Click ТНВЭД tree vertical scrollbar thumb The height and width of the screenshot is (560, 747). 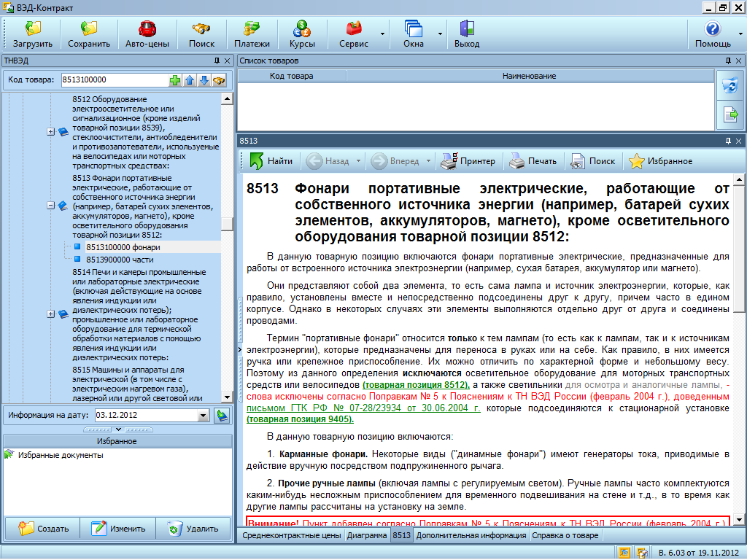point(228,224)
